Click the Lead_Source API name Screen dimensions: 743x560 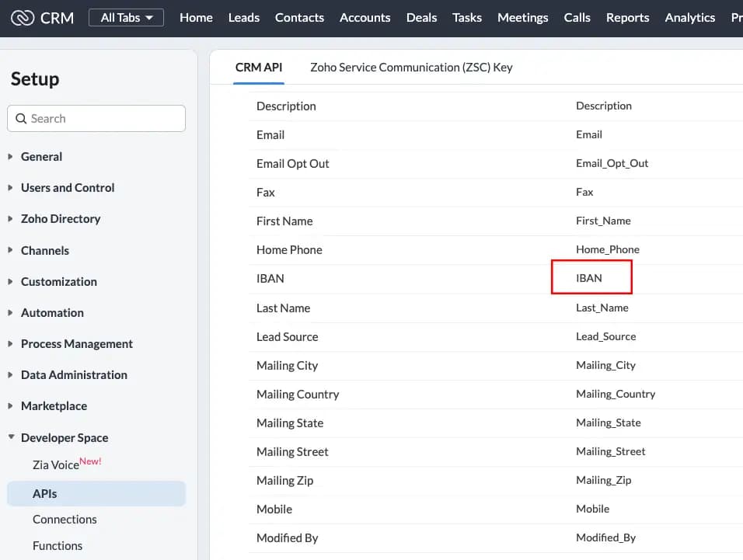(x=605, y=336)
